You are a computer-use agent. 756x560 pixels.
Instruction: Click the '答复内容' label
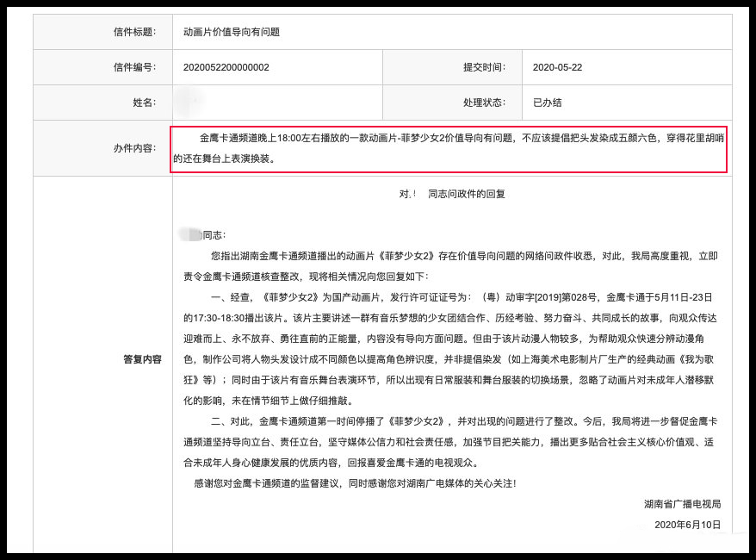(x=142, y=359)
